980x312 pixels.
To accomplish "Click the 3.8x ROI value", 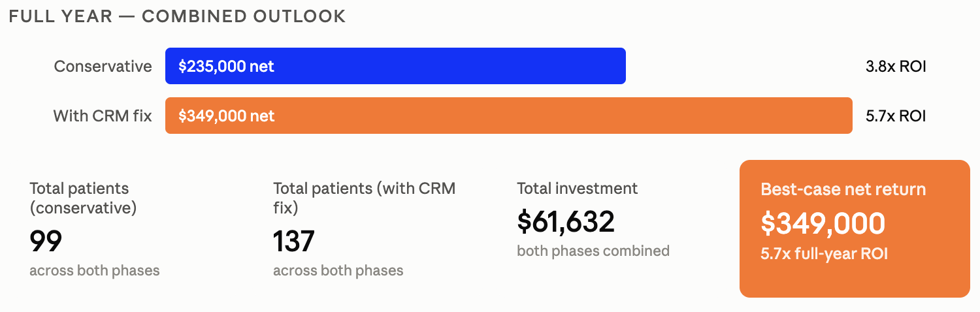I will (x=896, y=66).
